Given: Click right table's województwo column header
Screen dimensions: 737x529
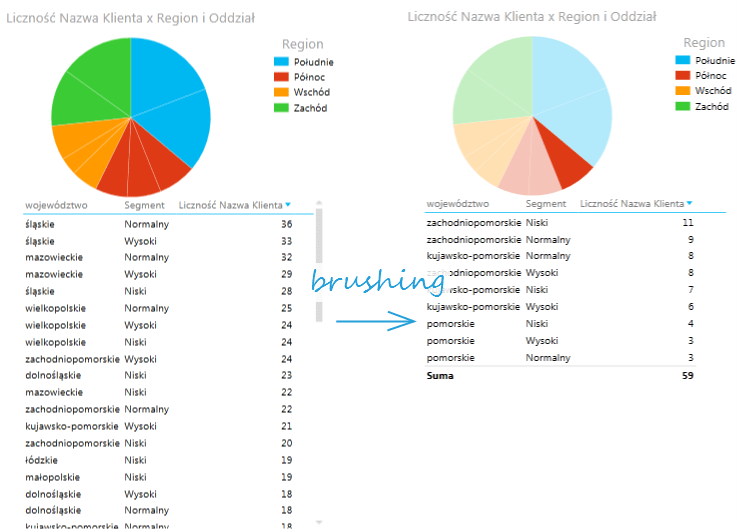Looking at the screenshot, I should 458,204.
